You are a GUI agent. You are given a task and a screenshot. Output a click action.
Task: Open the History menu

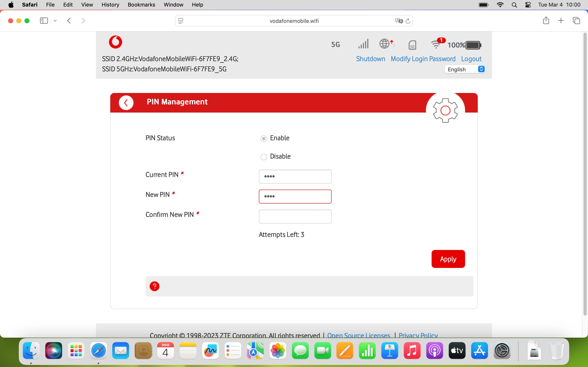(110, 5)
